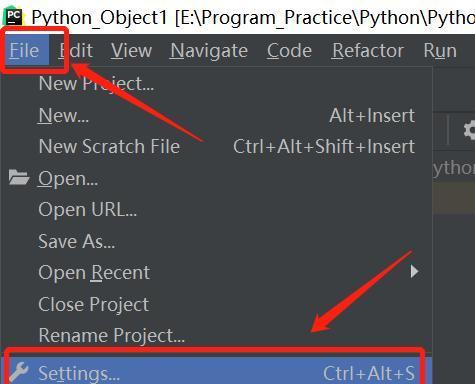
Task: Close the File menu via its header
Action: tap(24, 51)
